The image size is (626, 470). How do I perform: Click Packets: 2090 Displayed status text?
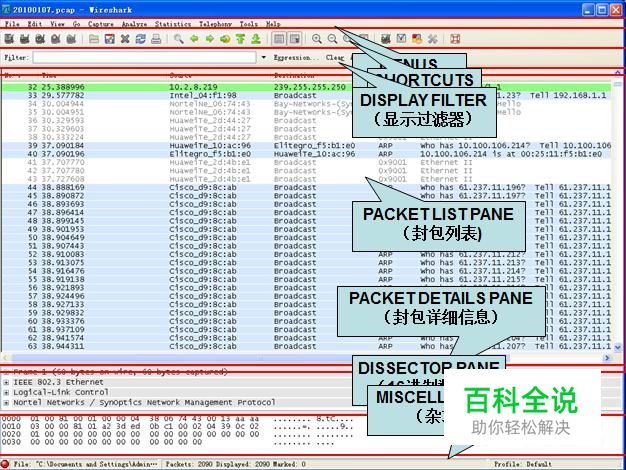[x=235, y=464]
